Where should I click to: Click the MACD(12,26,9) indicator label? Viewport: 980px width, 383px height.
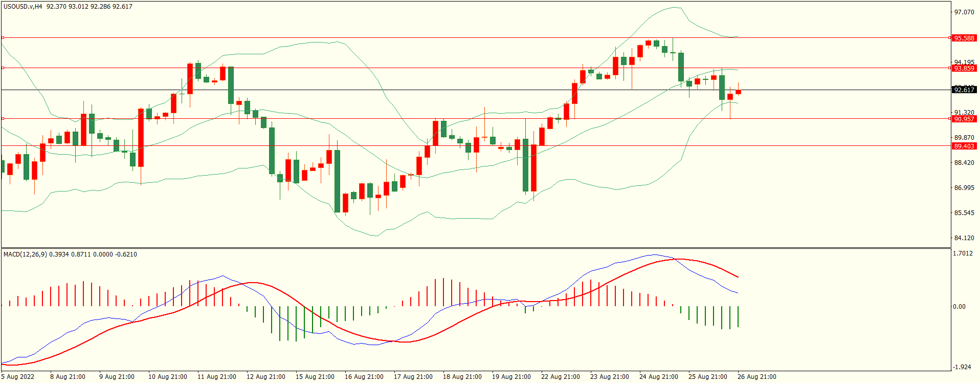click(25, 254)
